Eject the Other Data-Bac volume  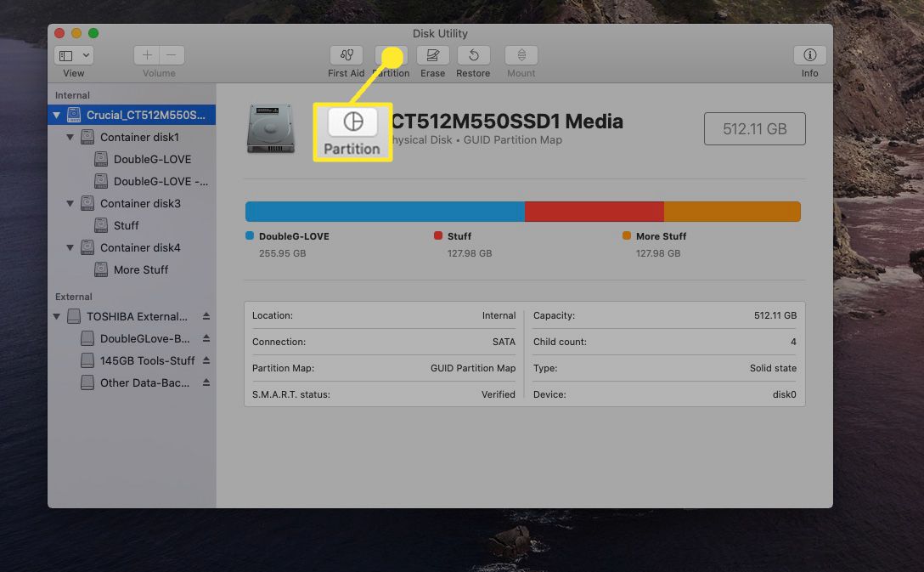[x=206, y=382]
